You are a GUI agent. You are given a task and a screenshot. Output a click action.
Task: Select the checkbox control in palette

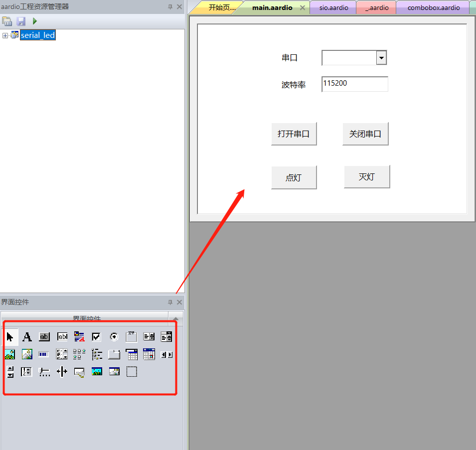click(96, 337)
